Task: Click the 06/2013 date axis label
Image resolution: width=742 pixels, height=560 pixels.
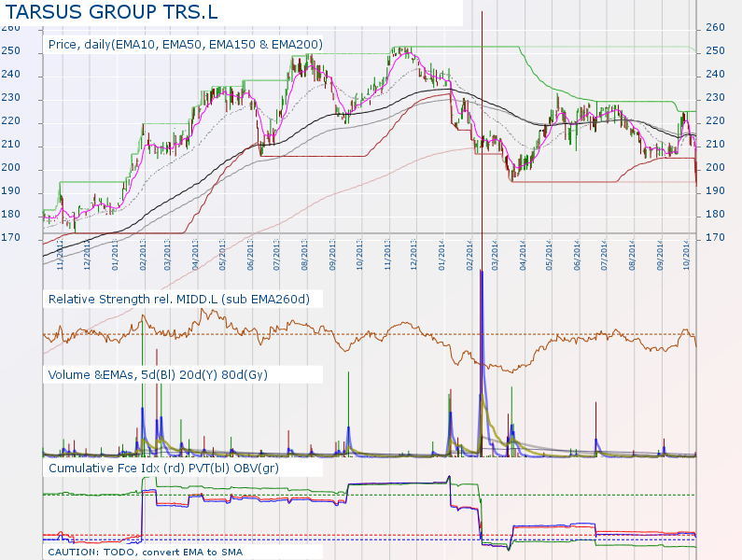Action: pos(251,253)
